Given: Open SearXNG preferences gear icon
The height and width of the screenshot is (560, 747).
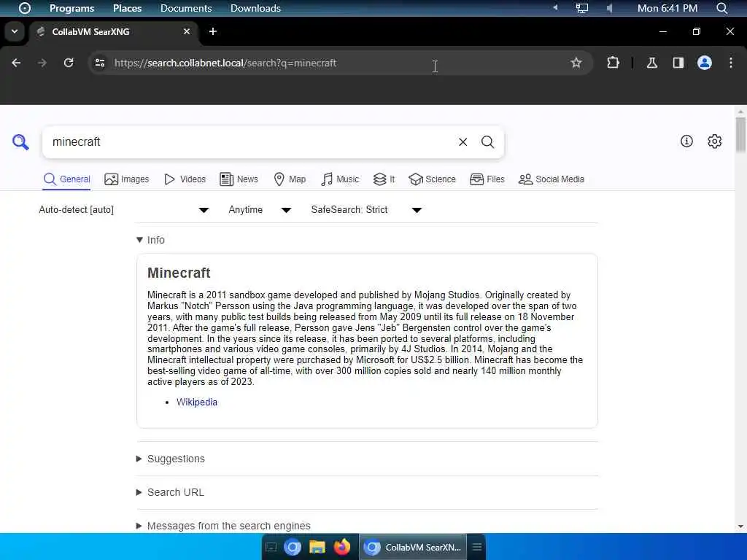Looking at the screenshot, I should coord(715,141).
